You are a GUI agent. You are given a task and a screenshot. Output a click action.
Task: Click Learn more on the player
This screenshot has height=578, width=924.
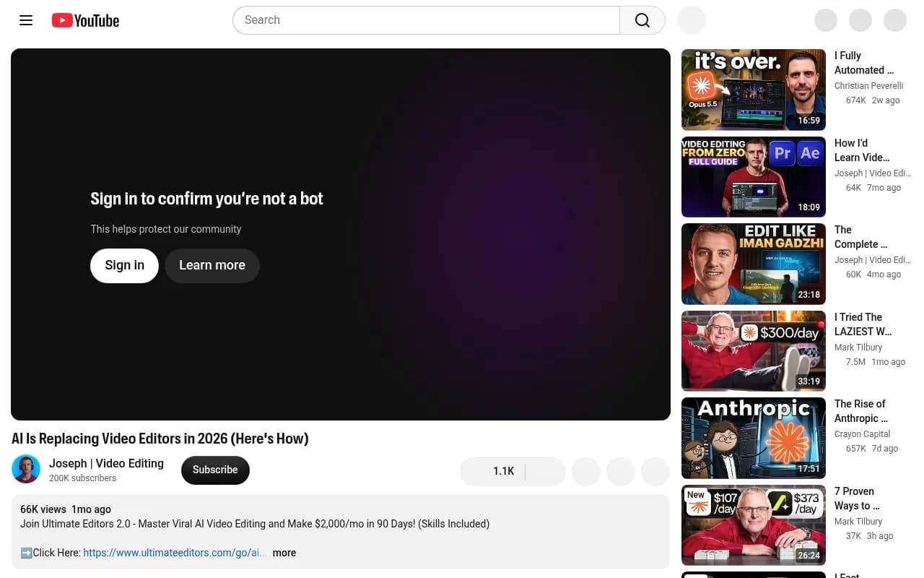point(212,265)
